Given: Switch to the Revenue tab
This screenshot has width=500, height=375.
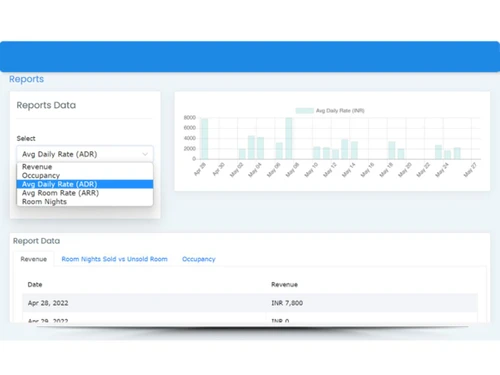Looking at the screenshot, I should coord(34,259).
